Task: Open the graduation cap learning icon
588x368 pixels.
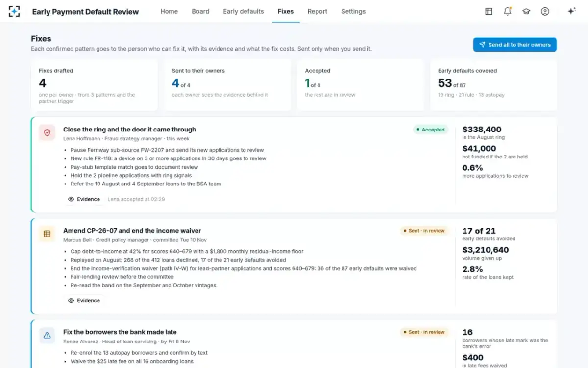Action: coord(526,11)
